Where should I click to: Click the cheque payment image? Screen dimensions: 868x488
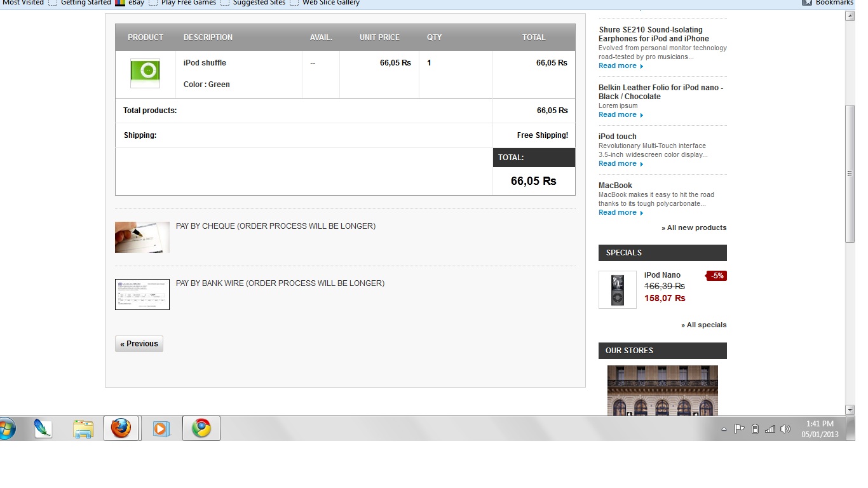click(142, 237)
